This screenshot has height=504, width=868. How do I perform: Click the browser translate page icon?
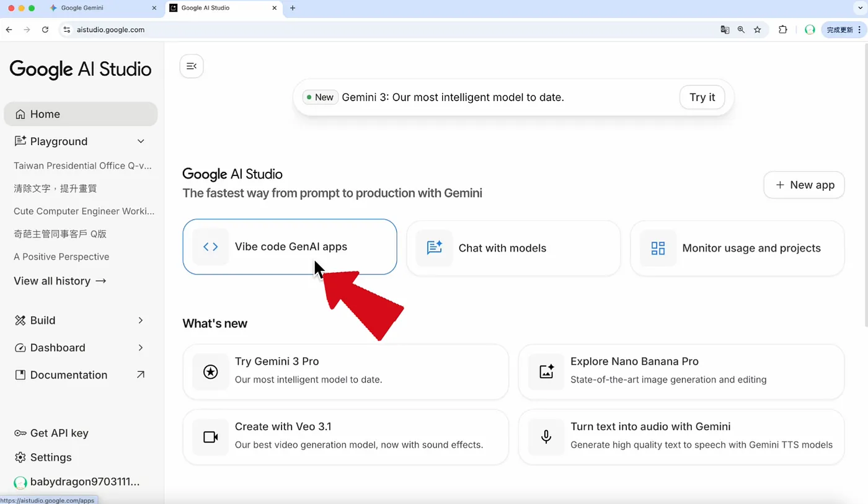click(725, 30)
